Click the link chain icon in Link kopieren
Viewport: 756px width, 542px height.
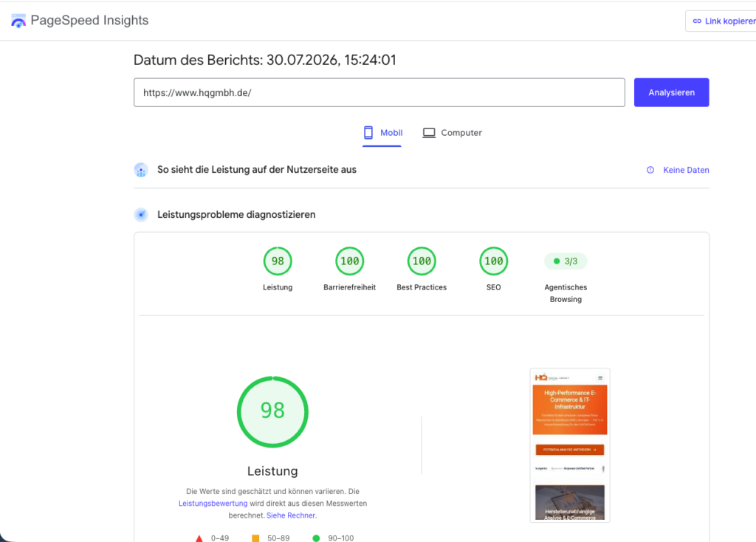coord(697,21)
